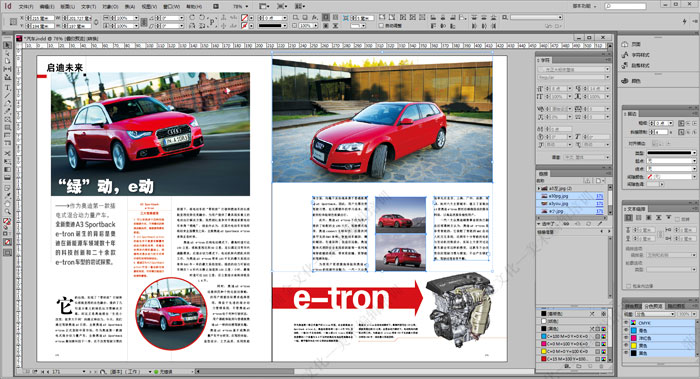This screenshot has height=379, width=700.
Task: Toggle constrain width and height proportions
Action: [96, 22]
